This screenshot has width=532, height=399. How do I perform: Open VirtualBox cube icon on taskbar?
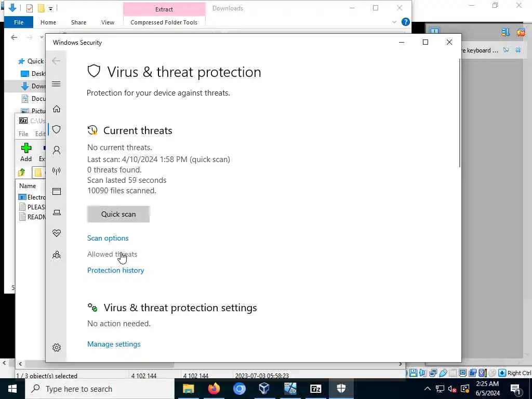(264, 389)
